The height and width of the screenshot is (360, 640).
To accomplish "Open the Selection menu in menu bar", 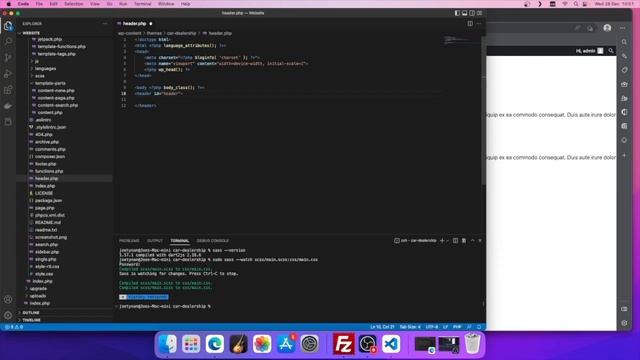I will (74, 4).
